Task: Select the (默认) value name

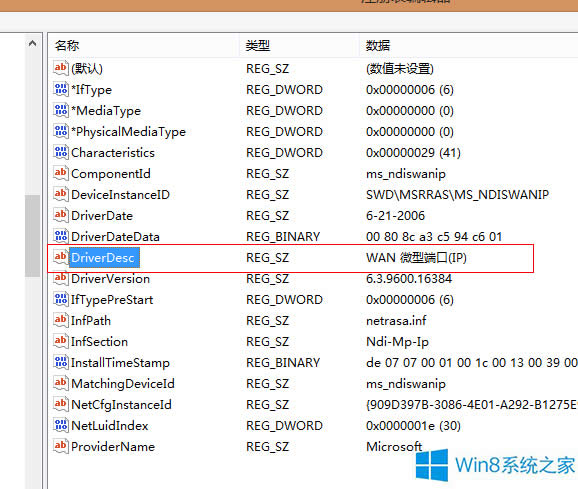Action: 87,69
